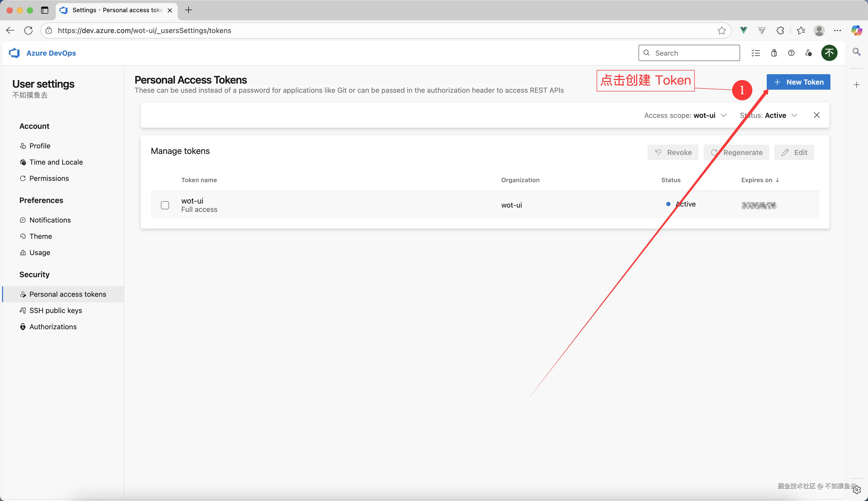Open the Help question mark icon
Screen dimensions: 868x501
791,53
